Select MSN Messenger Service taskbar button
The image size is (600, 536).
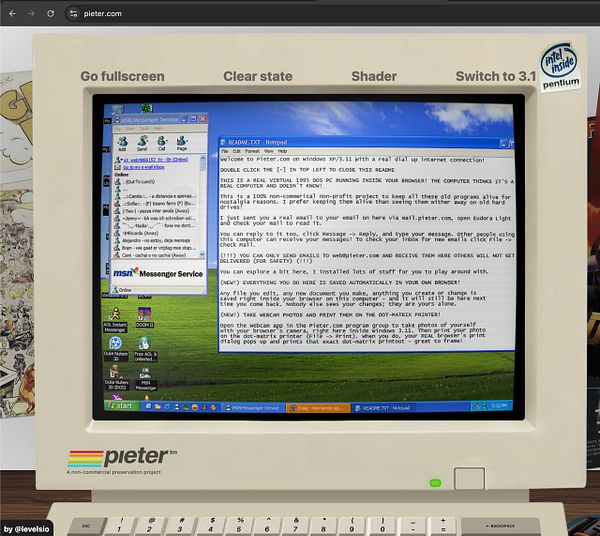[x=253, y=408]
